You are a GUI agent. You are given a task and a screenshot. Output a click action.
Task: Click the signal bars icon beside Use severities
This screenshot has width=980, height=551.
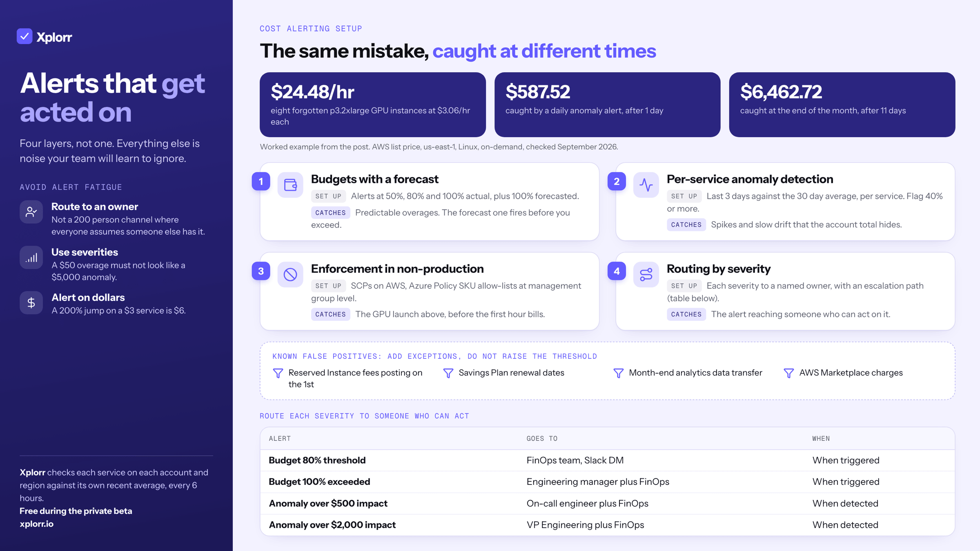point(31,258)
